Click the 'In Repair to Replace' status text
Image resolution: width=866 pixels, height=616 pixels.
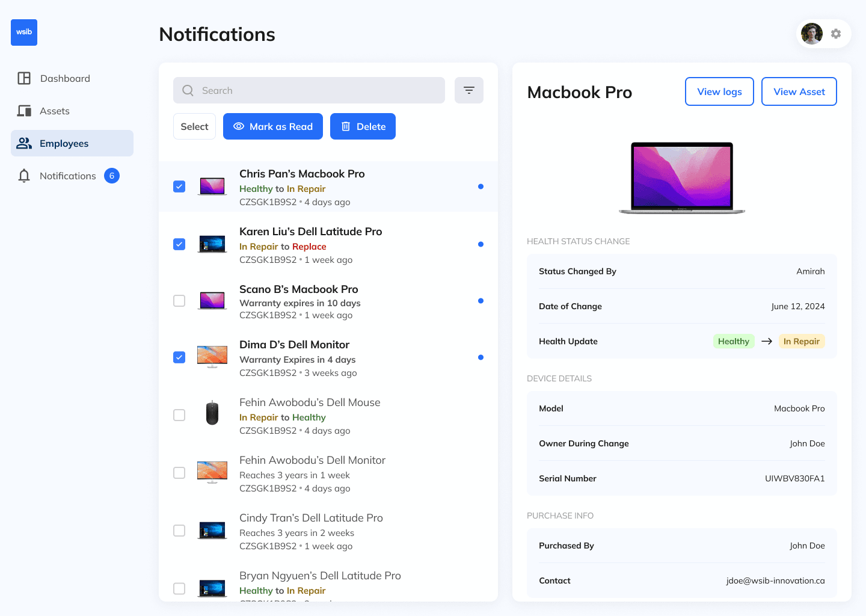tap(283, 247)
